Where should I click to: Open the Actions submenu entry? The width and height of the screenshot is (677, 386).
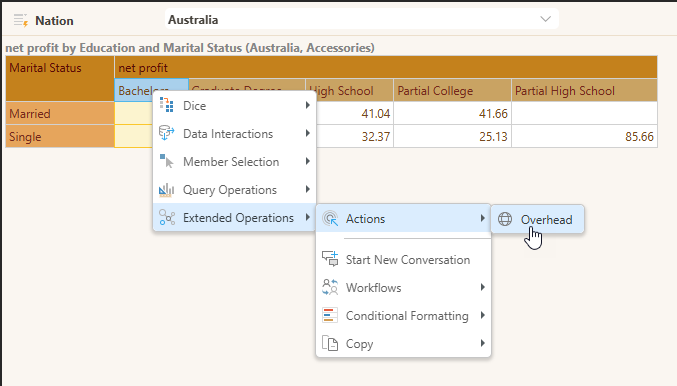404,219
